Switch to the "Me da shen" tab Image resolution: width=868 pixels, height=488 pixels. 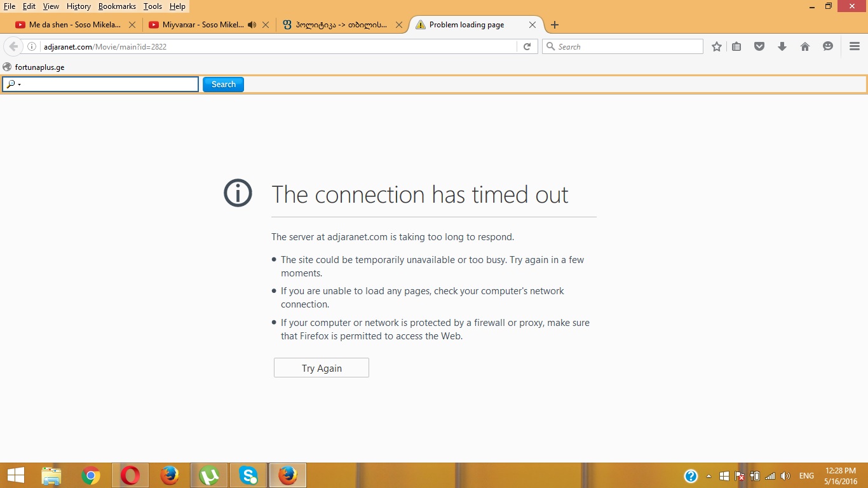(75, 25)
